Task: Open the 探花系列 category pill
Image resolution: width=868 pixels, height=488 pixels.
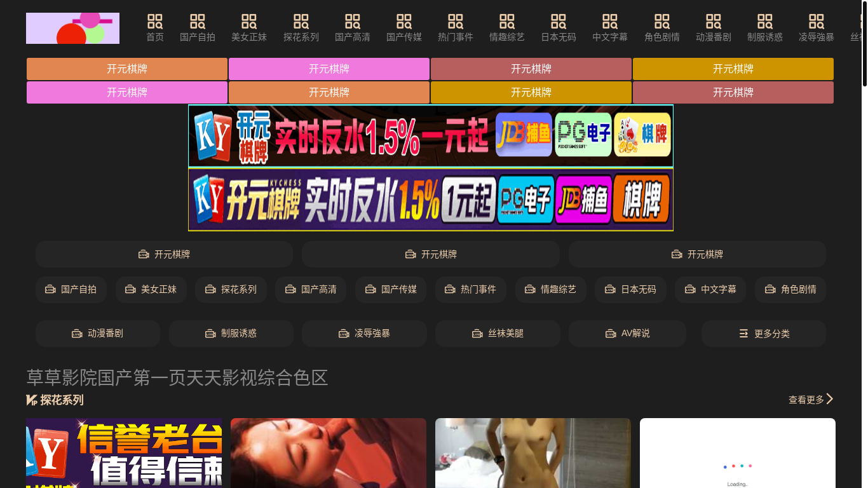Action: tap(231, 289)
